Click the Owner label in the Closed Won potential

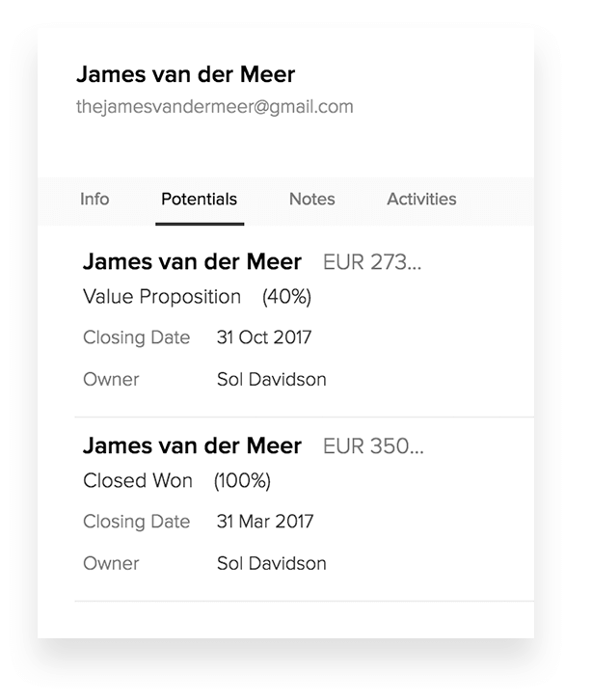click(111, 563)
